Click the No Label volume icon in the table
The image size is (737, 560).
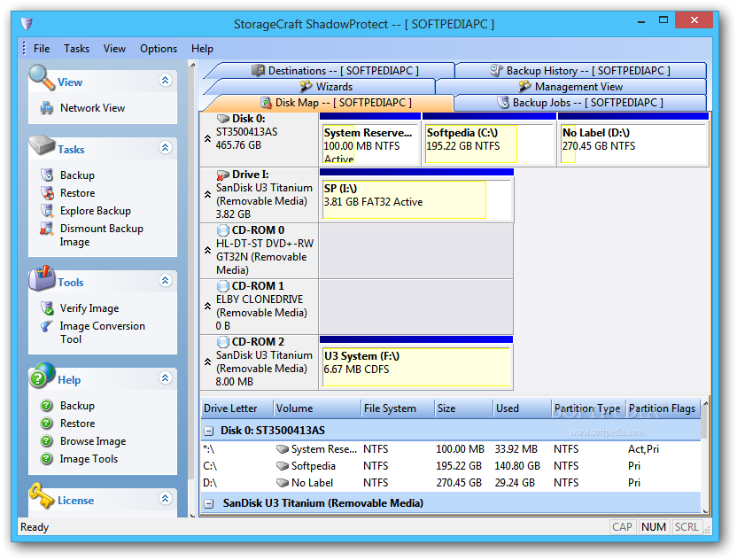[283, 483]
